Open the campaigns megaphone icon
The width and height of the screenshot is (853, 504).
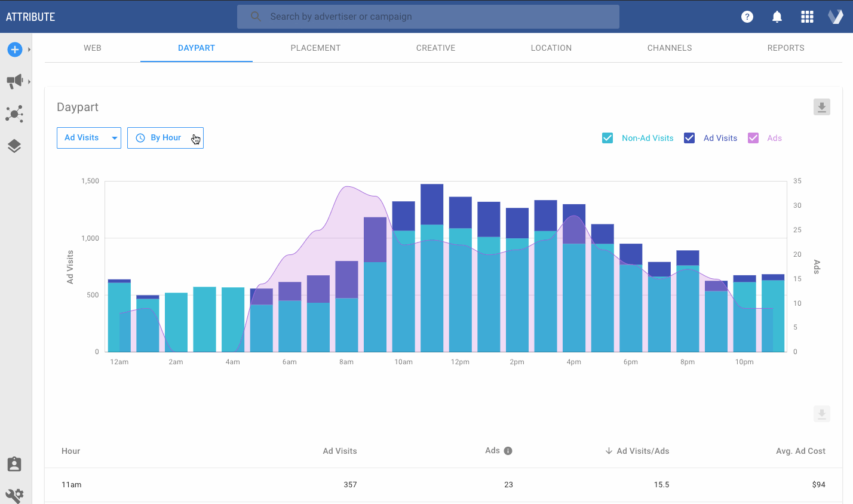pos(14,81)
